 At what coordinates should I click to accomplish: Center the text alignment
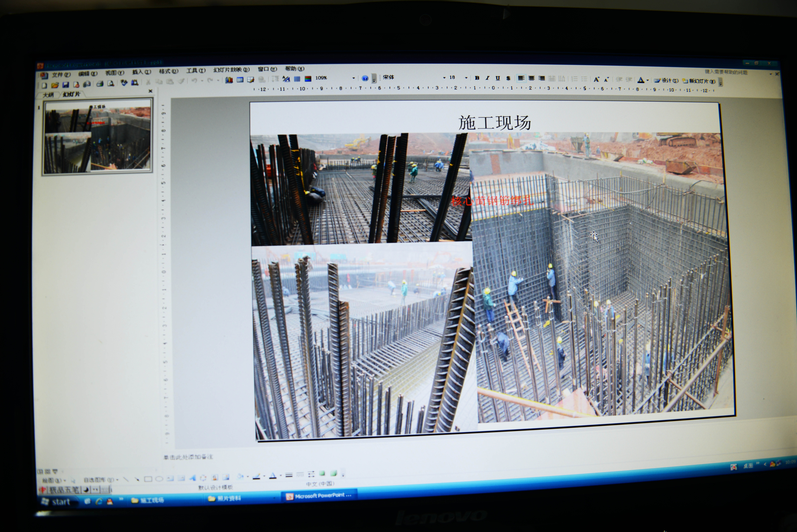click(x=531, y=78)
